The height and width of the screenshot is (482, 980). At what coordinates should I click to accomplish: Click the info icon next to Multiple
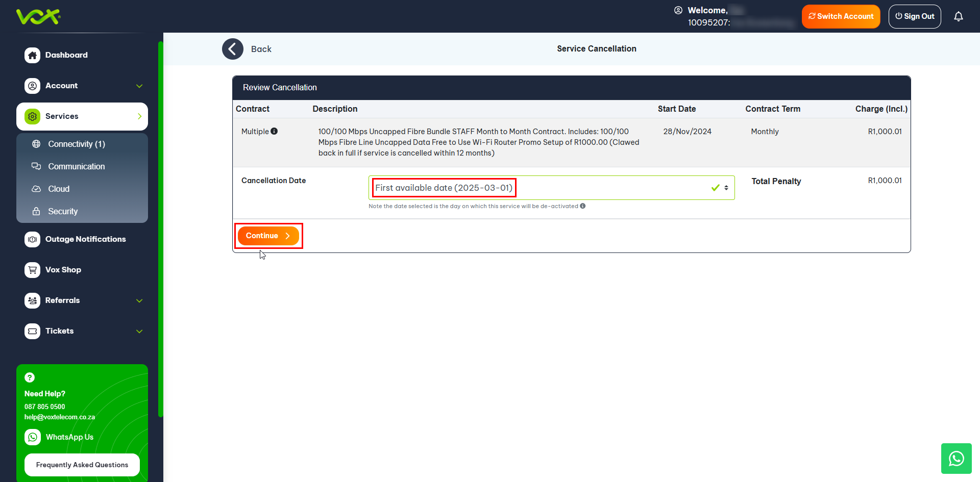tap(274, 131)
